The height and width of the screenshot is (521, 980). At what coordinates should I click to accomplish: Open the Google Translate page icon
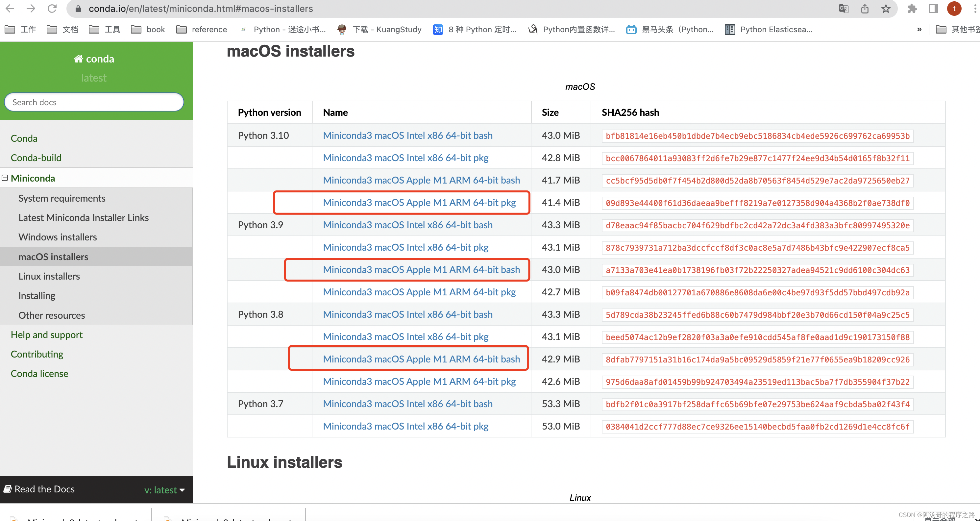pos(844,8)
